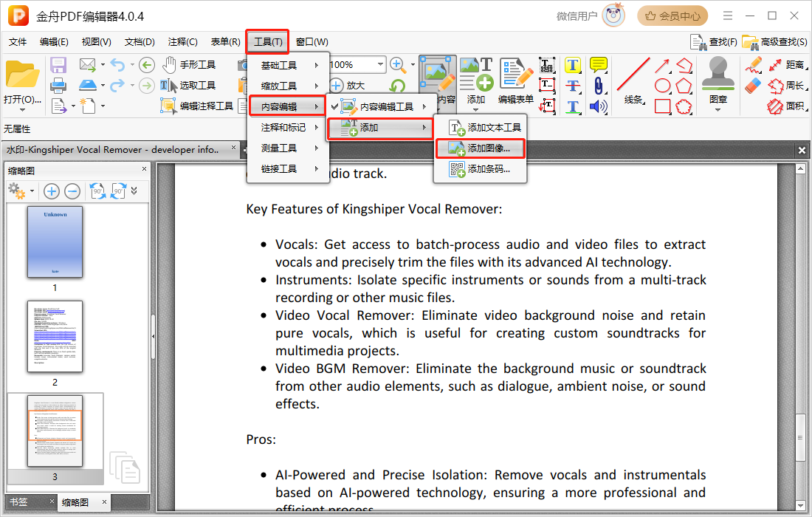Select page 2 thumbnail
The height and width of the screenshot is (517, 812).
pos(55,337)
